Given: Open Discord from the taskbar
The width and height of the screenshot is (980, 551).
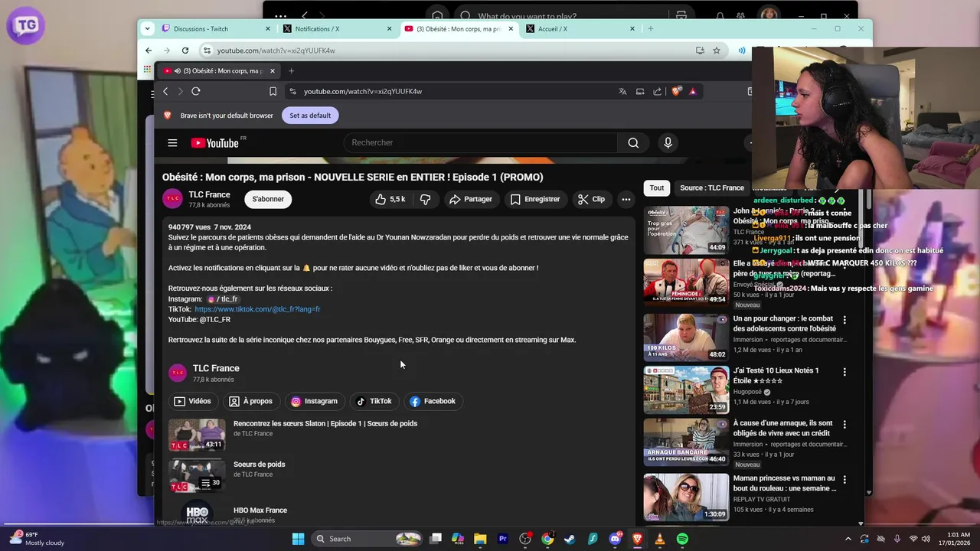Looking at the screenshot, I should pos(615,539).
